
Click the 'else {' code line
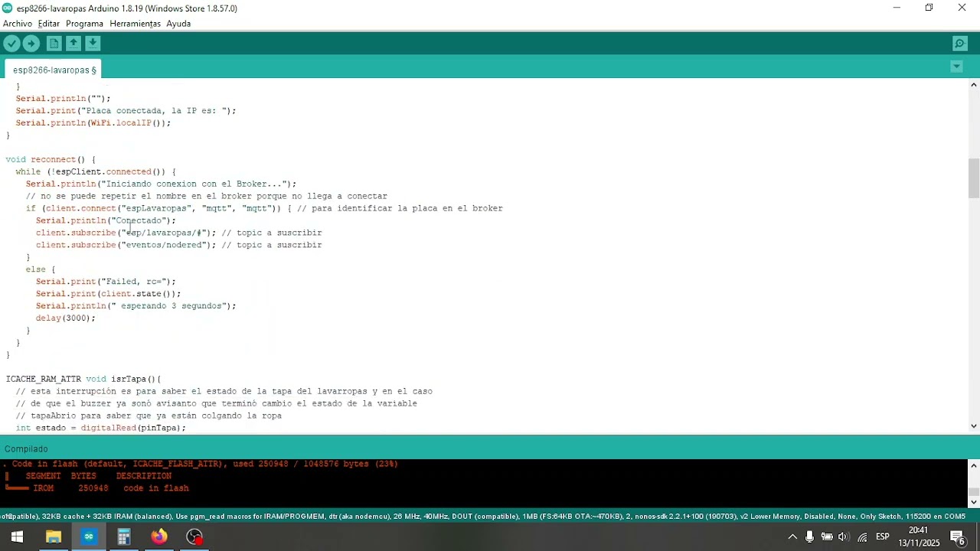tap(41, 269)
